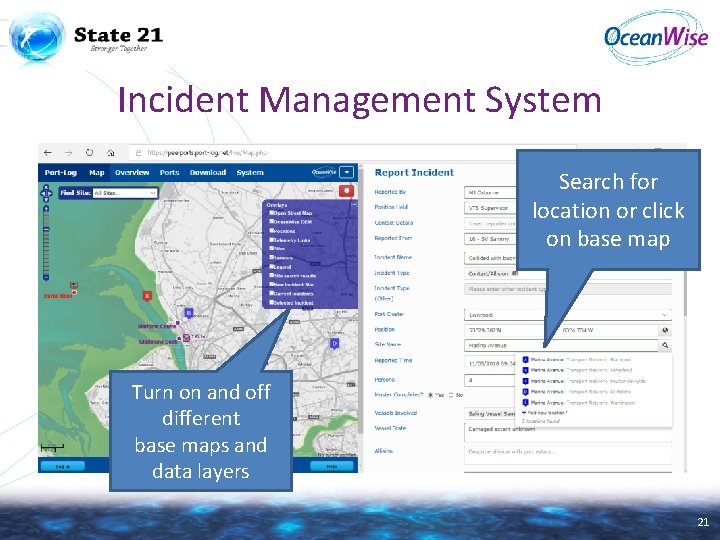
Task: Click the magenta envelope site marker
Action: pos(186,338)
